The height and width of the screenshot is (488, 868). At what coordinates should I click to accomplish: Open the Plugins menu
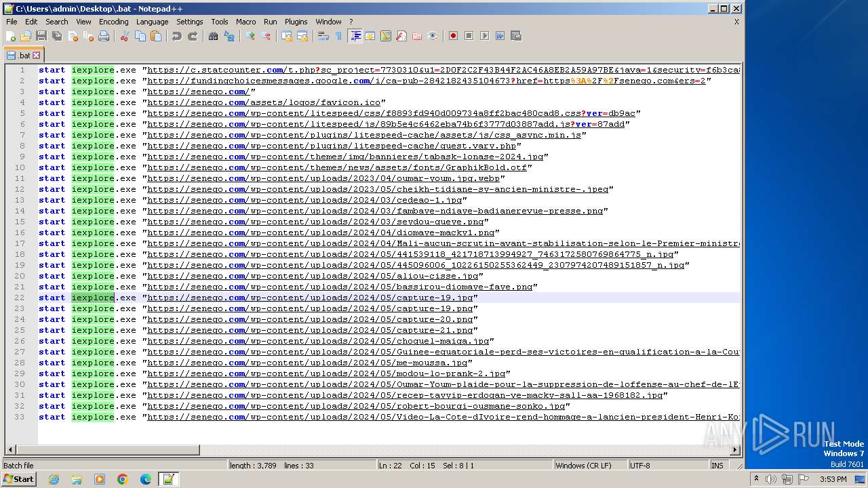click(296, 22)
